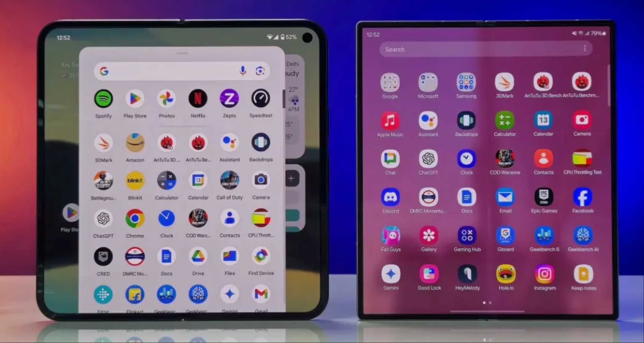Select the three-dot menu on right device
The width and height of the screenshot is (644, 343).
(585, 49)
